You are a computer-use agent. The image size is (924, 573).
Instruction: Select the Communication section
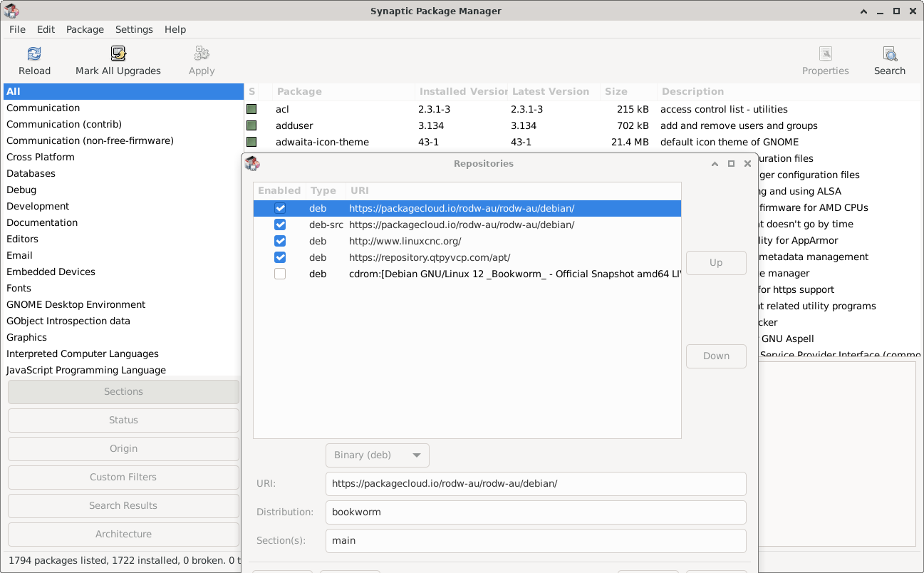123,108
